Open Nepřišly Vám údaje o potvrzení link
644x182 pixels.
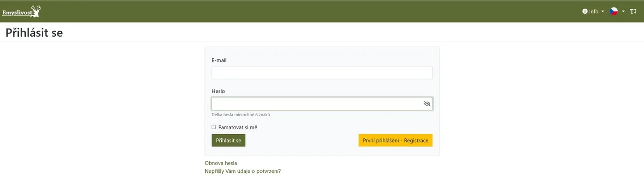[242, 171]
